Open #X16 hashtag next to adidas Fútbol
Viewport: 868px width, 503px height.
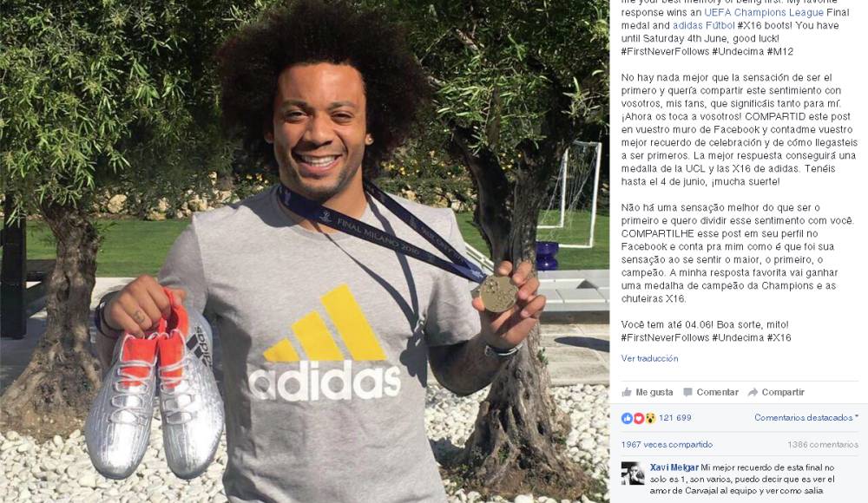coord(748,25)
